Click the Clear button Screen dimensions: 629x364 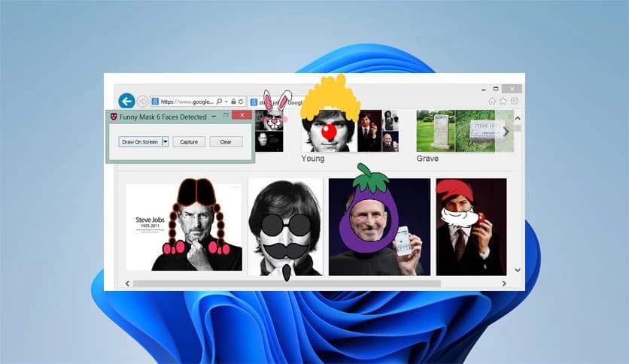click(x=226, y=141)
